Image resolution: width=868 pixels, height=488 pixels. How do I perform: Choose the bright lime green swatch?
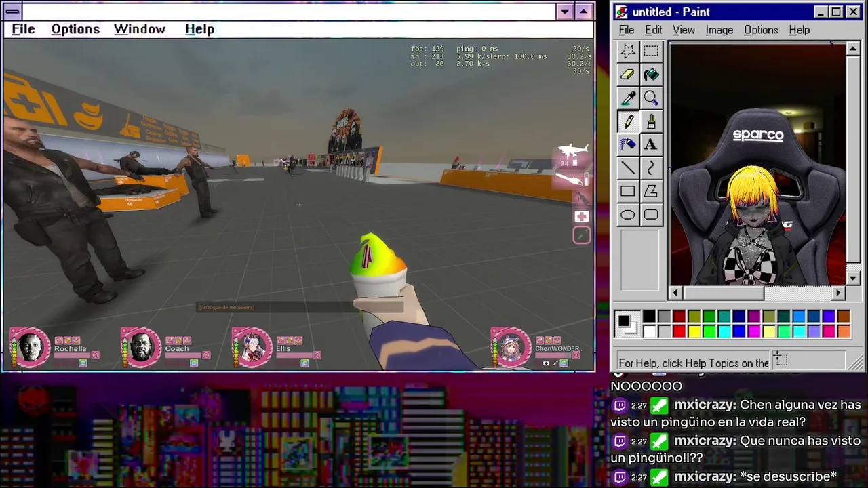coord(709,331)
